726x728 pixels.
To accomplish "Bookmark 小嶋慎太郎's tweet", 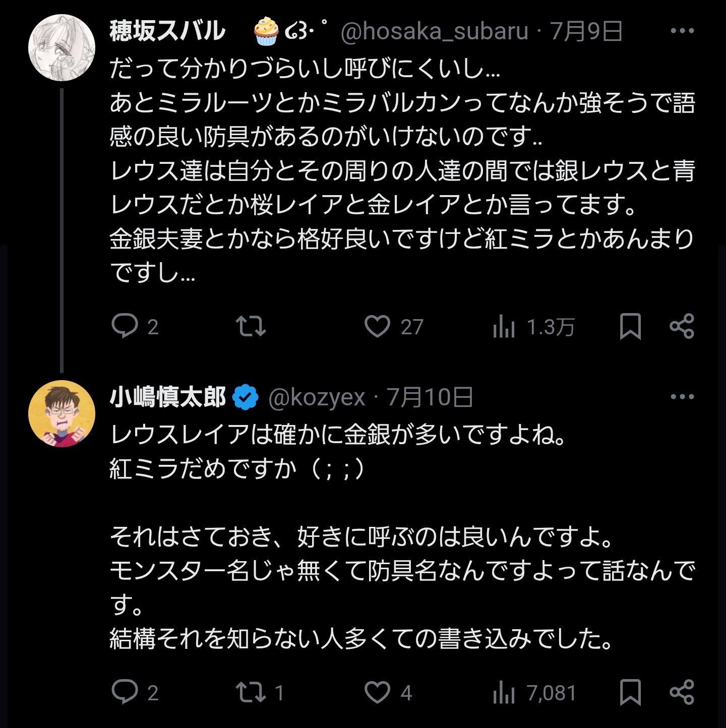I will click(x=630, y=692).
